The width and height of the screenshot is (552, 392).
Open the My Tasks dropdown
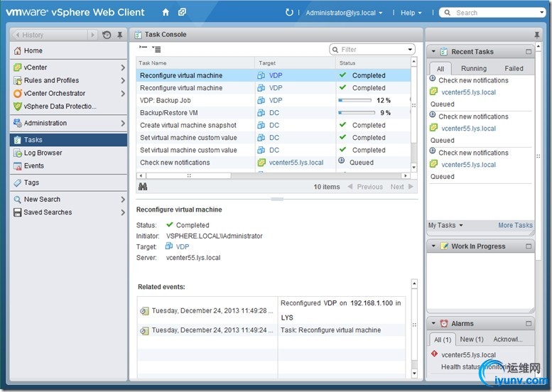point(445,225)
